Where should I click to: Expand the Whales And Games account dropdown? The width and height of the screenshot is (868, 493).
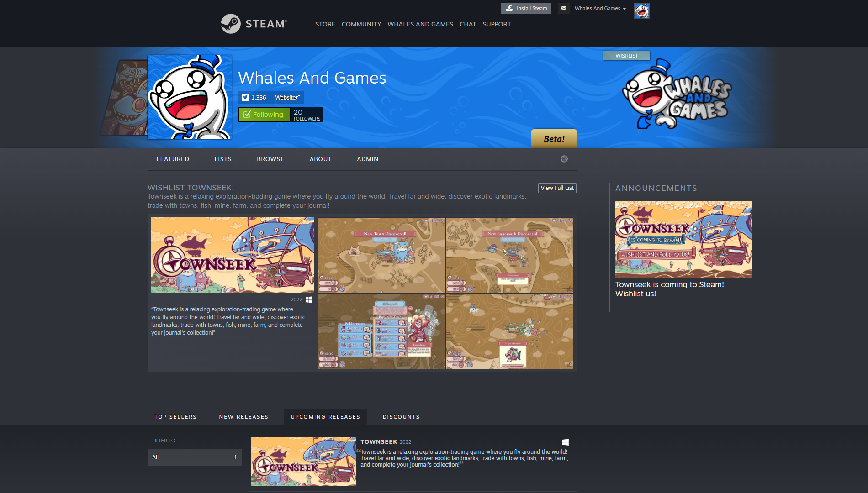click(600, 8)
